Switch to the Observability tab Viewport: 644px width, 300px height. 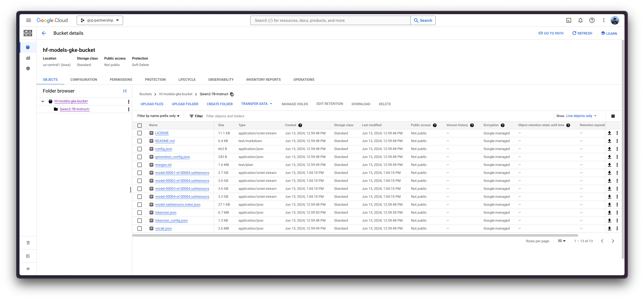(x=221, y=80)
